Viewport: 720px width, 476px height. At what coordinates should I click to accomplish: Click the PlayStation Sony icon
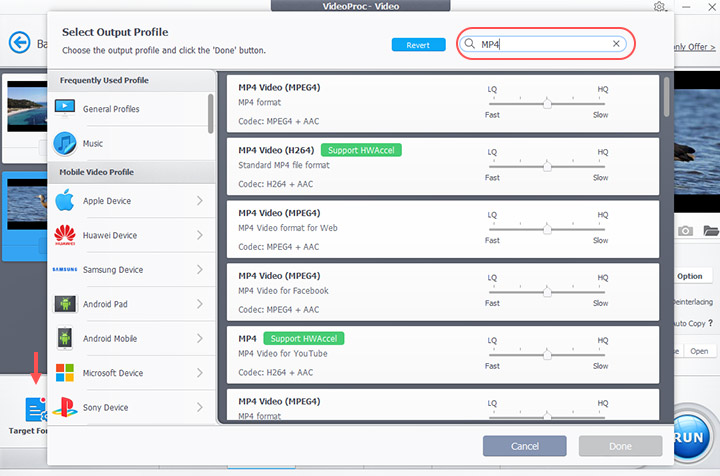(65, 407)
